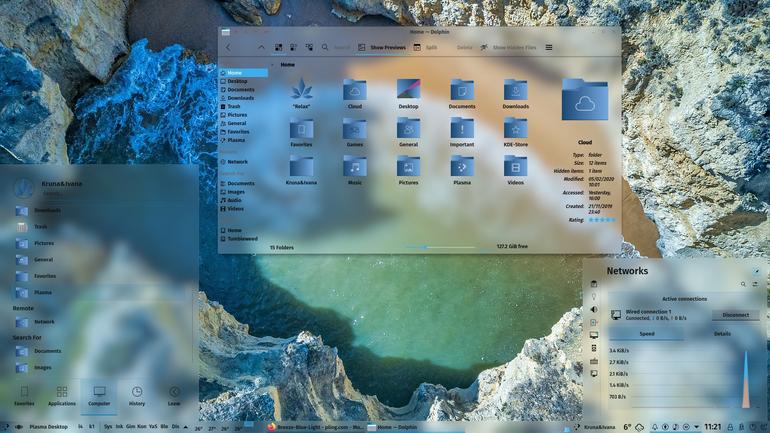Toggle Split view in Dolphin
This screenshot has width=770, height=433.
[425, 47]
